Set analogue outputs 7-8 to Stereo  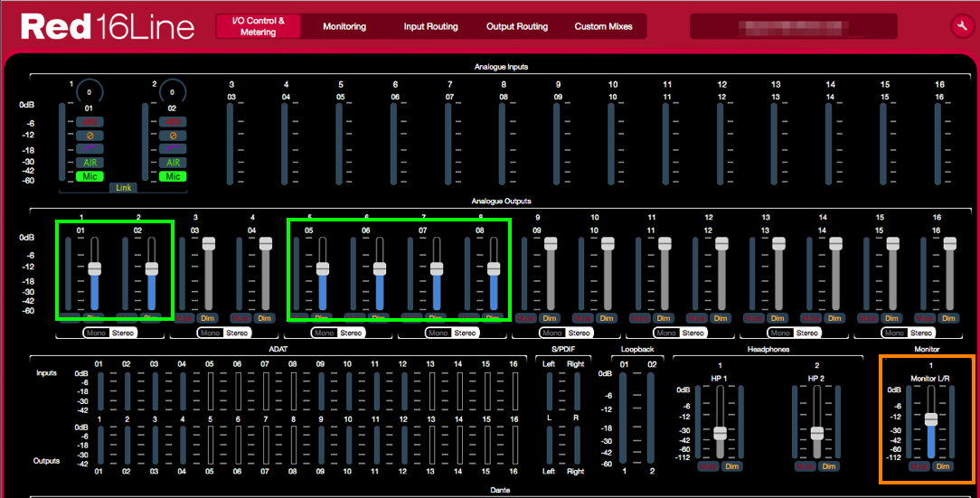(465, 333)
